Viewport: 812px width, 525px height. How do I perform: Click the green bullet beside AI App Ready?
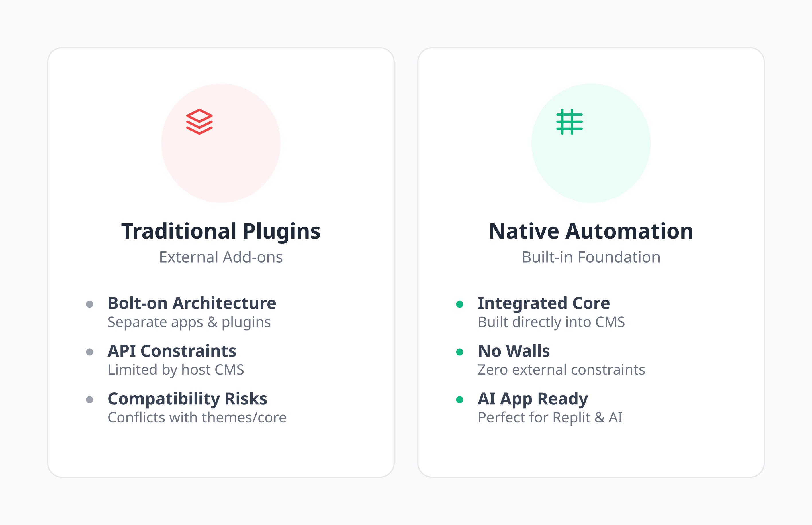(459, 400)
